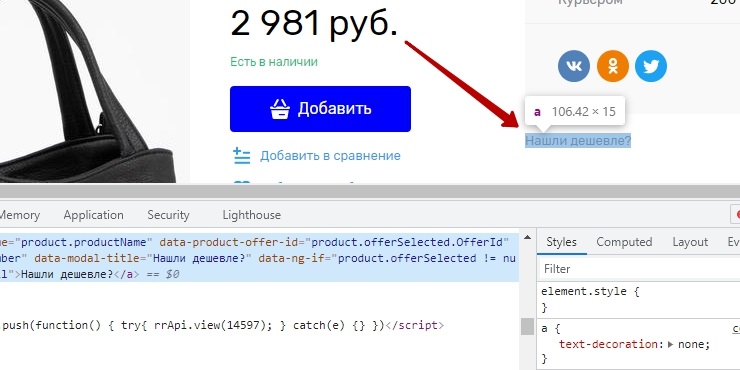Share via the Twitter bird icon
740x370 pixels.
coord(651,66)
